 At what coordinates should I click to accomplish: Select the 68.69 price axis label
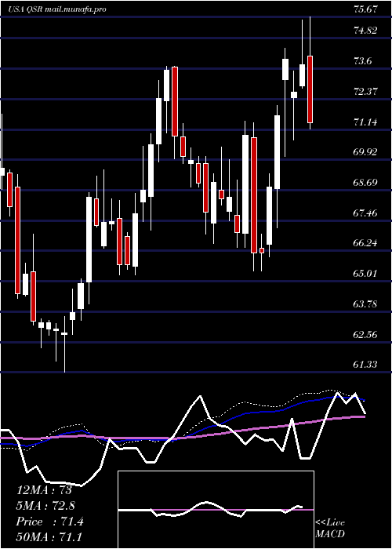tap(365, 183)
